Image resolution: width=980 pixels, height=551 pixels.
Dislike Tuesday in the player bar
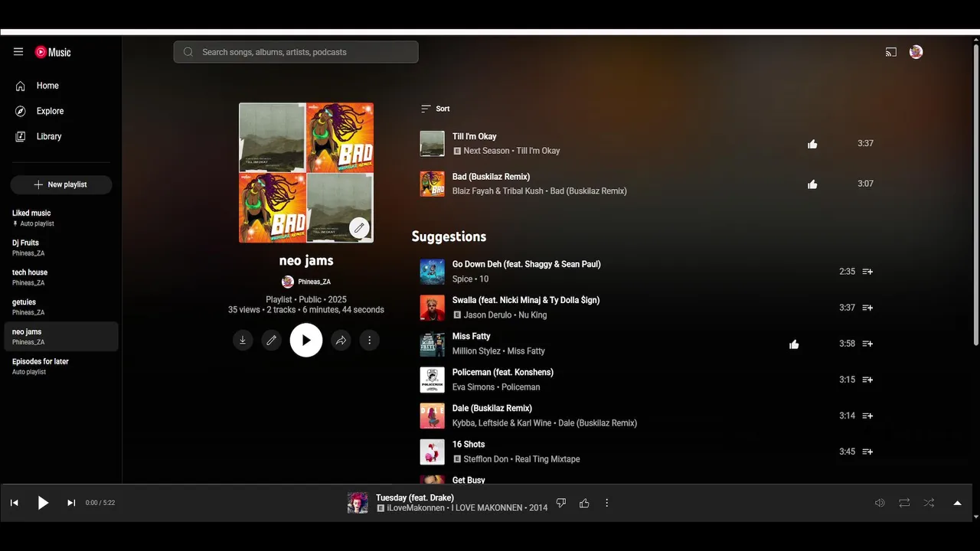(x=561, y=503)
